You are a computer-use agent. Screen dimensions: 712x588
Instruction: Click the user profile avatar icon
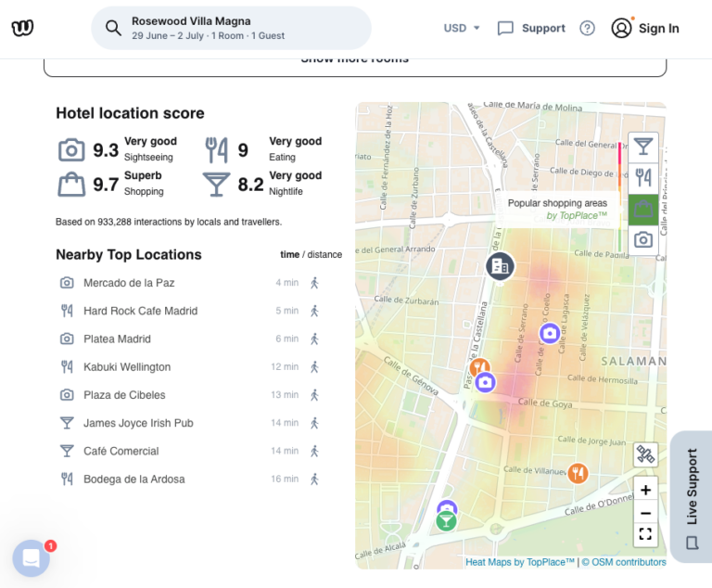coord(622,28)
